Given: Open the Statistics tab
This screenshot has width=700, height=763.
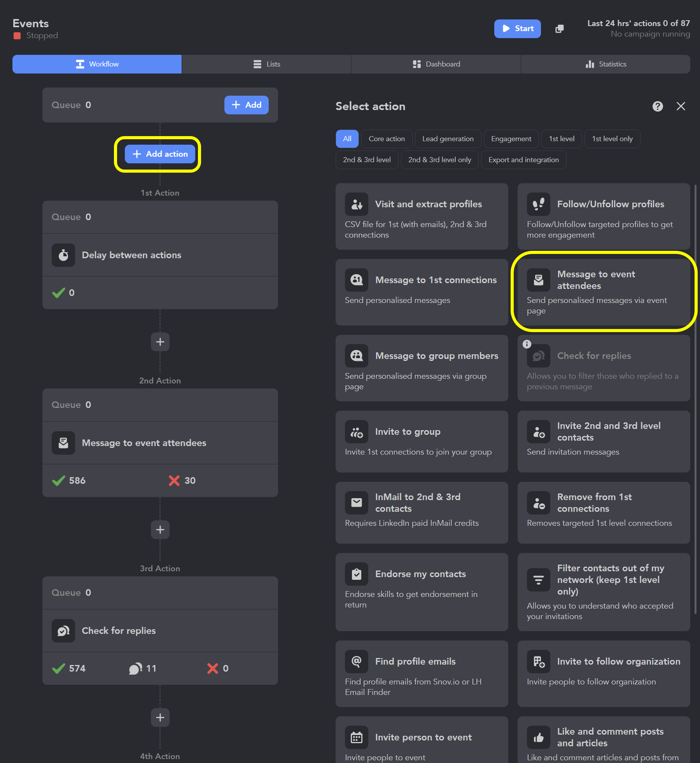Looking at the screenshot, I should pyautogui.click(x=605, y=64).
